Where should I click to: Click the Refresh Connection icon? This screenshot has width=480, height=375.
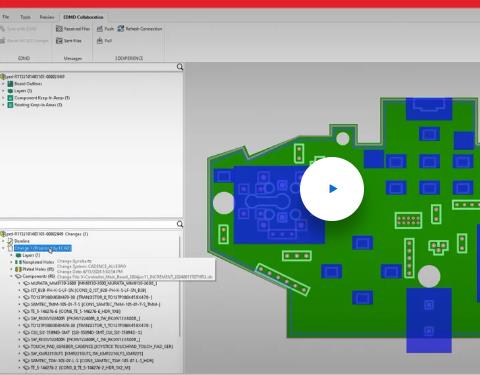(x=121, y=29)
